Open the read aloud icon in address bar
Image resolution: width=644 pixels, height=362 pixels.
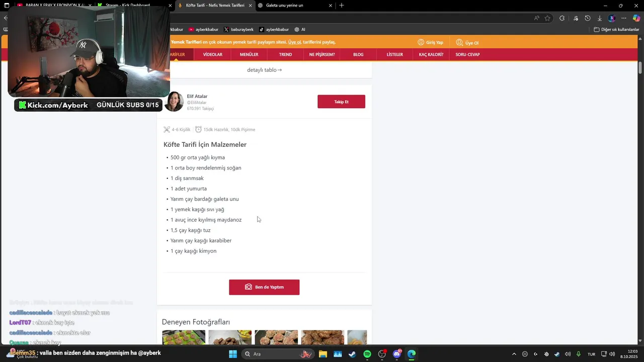[x=537, y=18]
